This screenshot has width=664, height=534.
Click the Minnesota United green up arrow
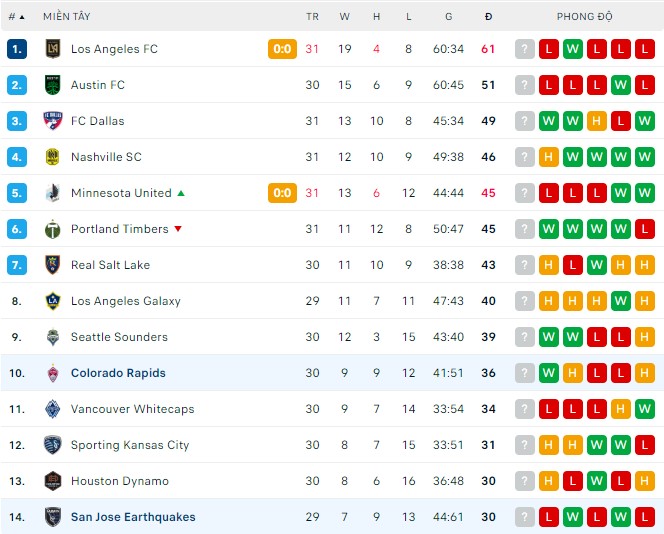coord(181,193)
